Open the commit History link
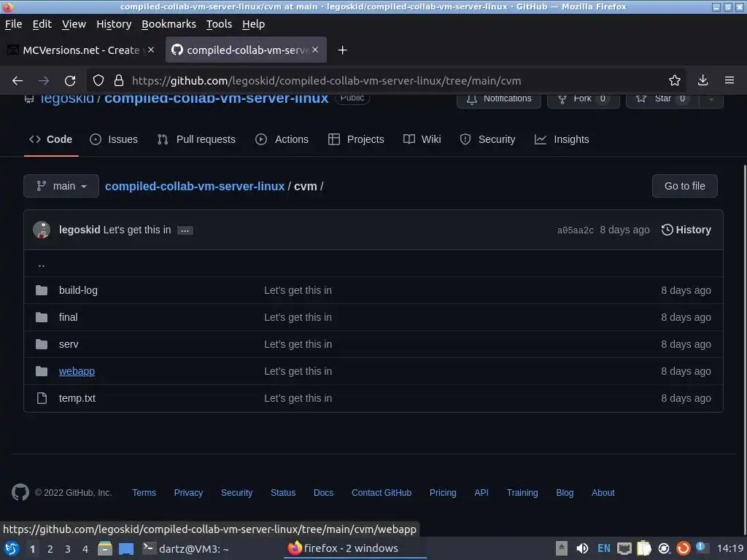Screen dimensions: 747x560 tap(686, 230)
